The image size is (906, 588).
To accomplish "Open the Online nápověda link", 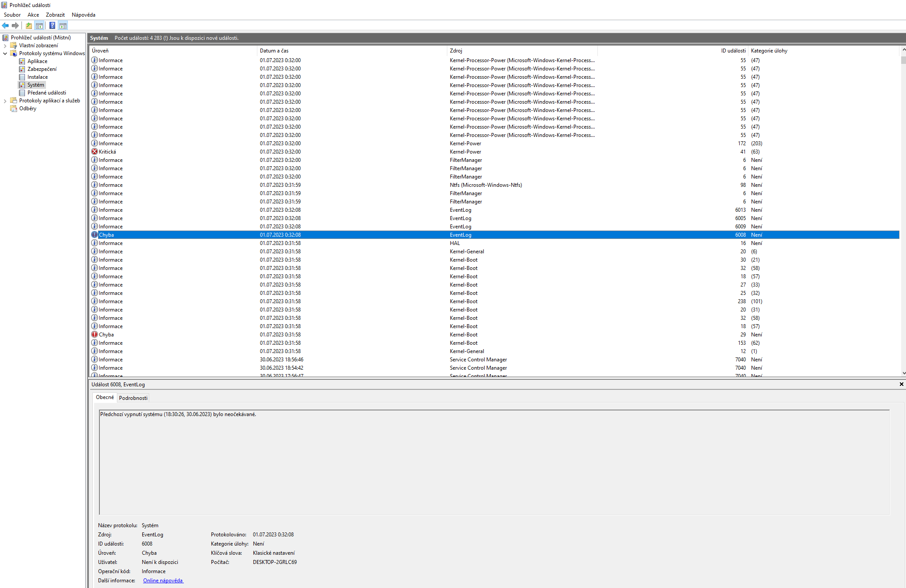I will [163, 581].
